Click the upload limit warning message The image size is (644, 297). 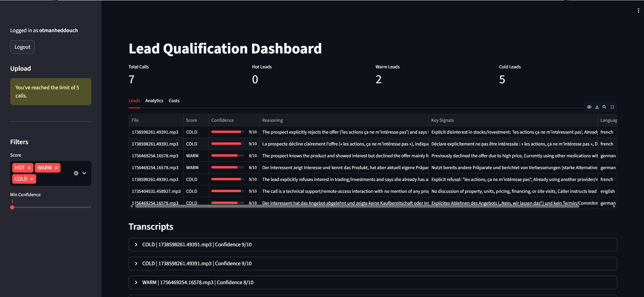pyautogui.click(x=51, y=92)
